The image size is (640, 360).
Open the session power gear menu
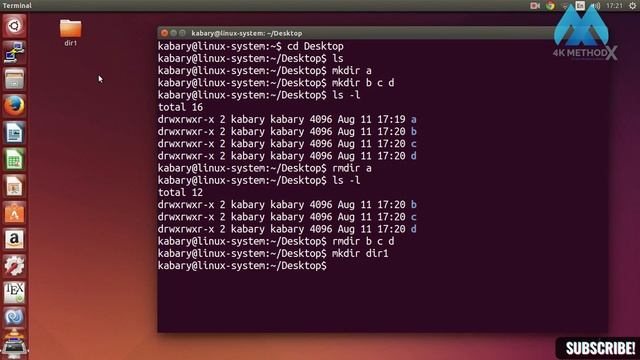[x=632, y=6]
